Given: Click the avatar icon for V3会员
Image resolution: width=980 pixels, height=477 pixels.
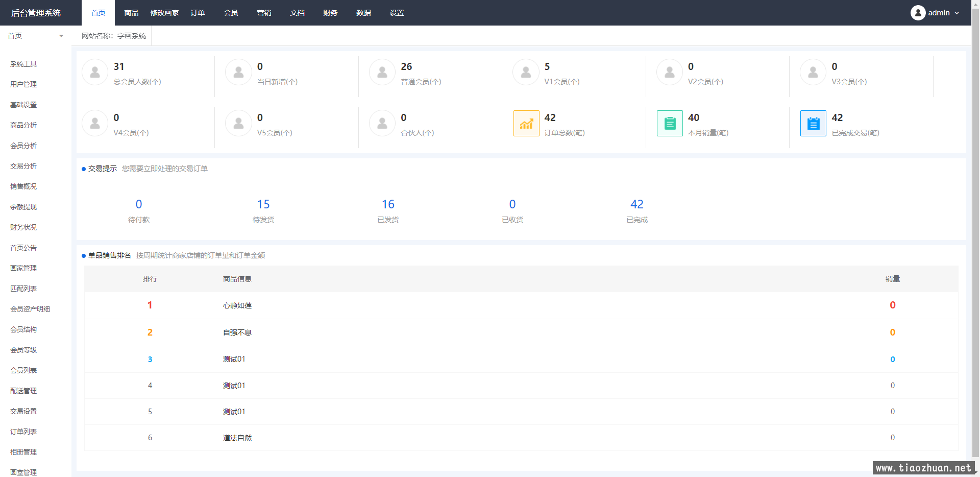Looking at the screenshot, I should 813,72.
